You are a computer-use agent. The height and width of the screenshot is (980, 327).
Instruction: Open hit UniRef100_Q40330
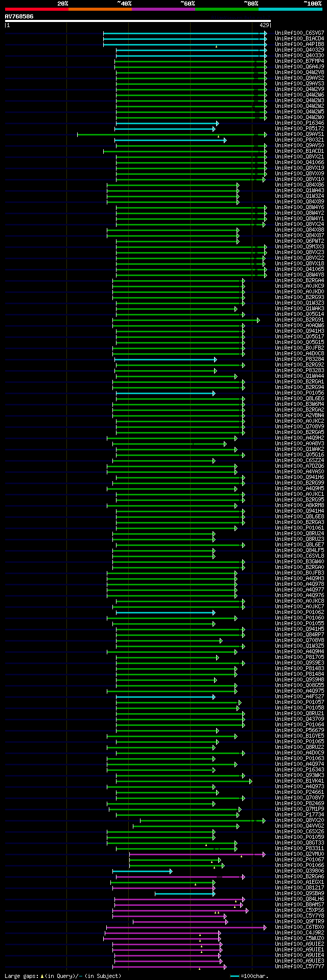pos(299,55)
